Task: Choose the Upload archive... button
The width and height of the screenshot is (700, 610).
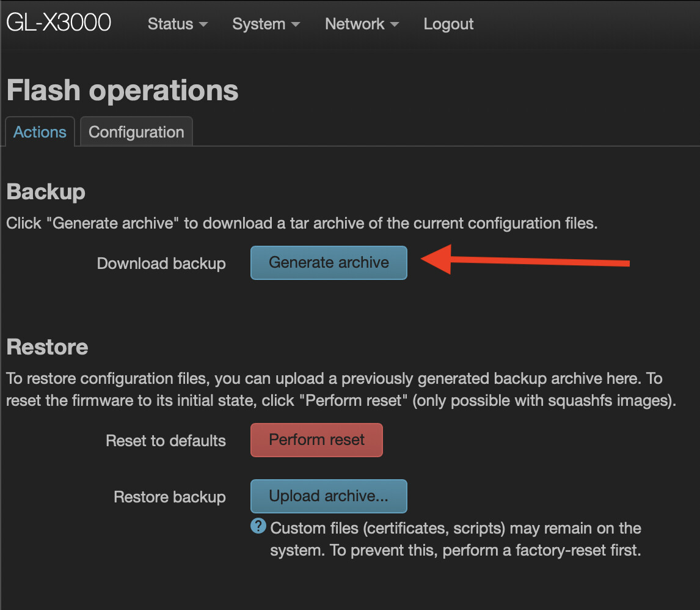Action: coord(329,496)
